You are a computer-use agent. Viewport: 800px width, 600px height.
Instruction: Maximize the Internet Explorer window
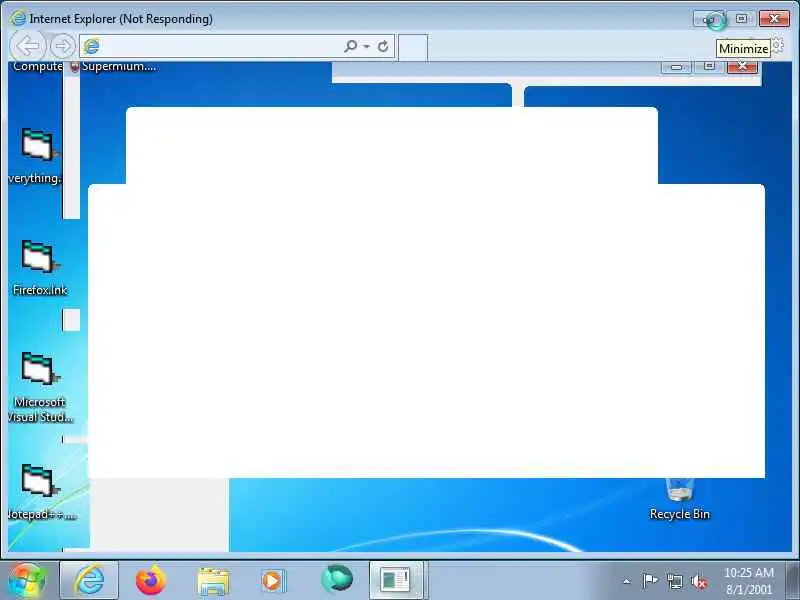[741, 19]
